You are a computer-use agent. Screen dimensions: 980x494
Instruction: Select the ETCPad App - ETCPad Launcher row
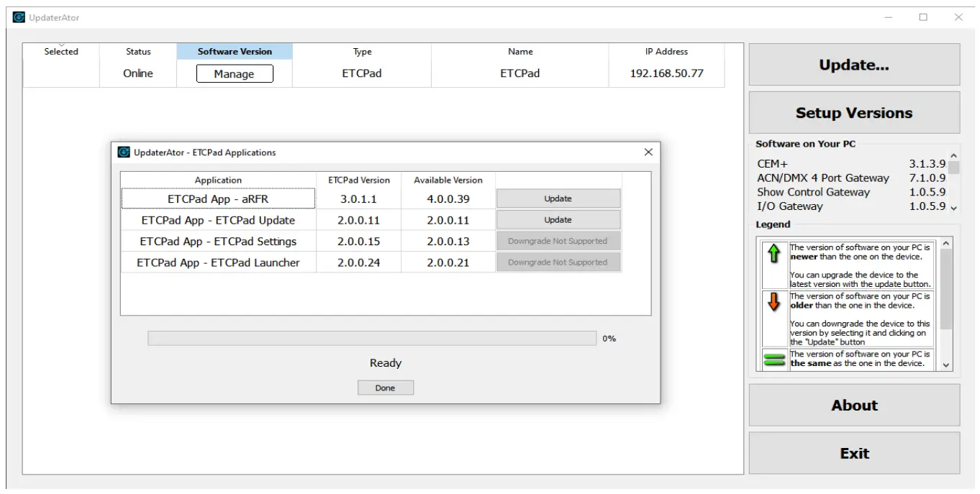(x=218, y=262)
